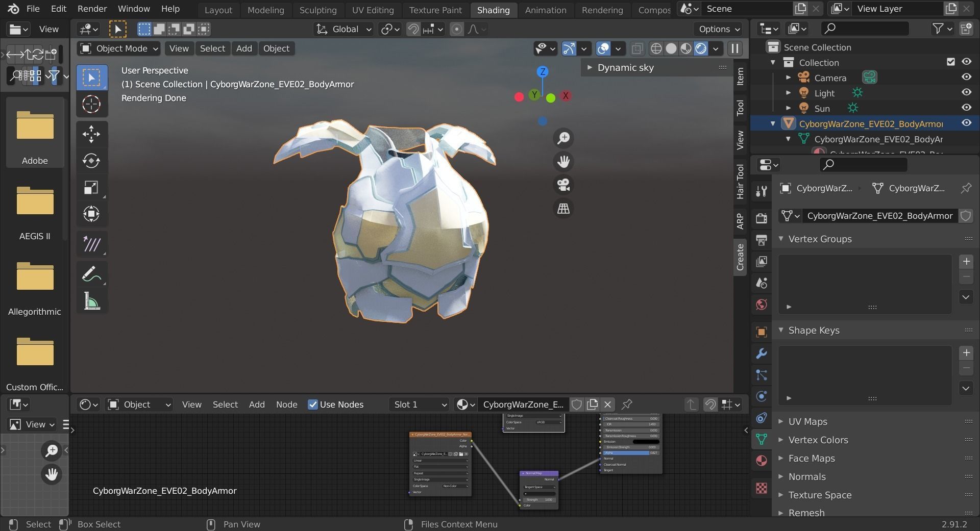Uncheck the Use Nodes checkbox
The height and width of the screenshot is (531, 980).
pos(313,404)
